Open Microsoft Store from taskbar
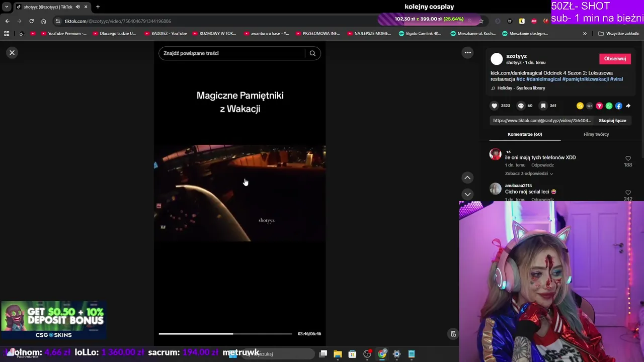Viewport: 644px width, 362px height. click(x=352, y=354)
